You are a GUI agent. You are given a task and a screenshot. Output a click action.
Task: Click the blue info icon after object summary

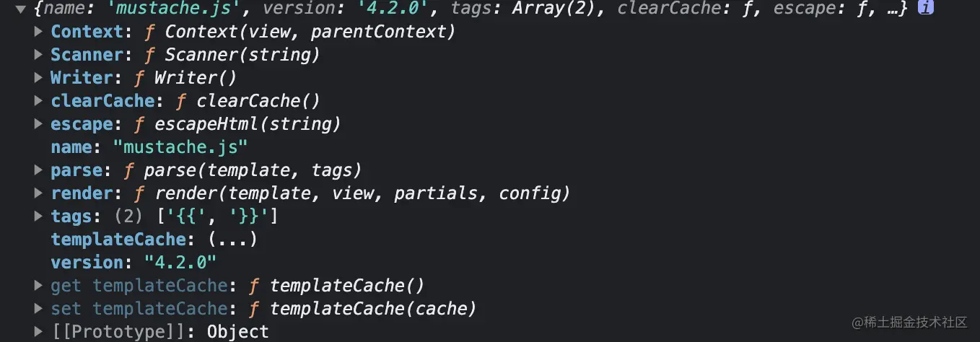(x=924, y=9)
